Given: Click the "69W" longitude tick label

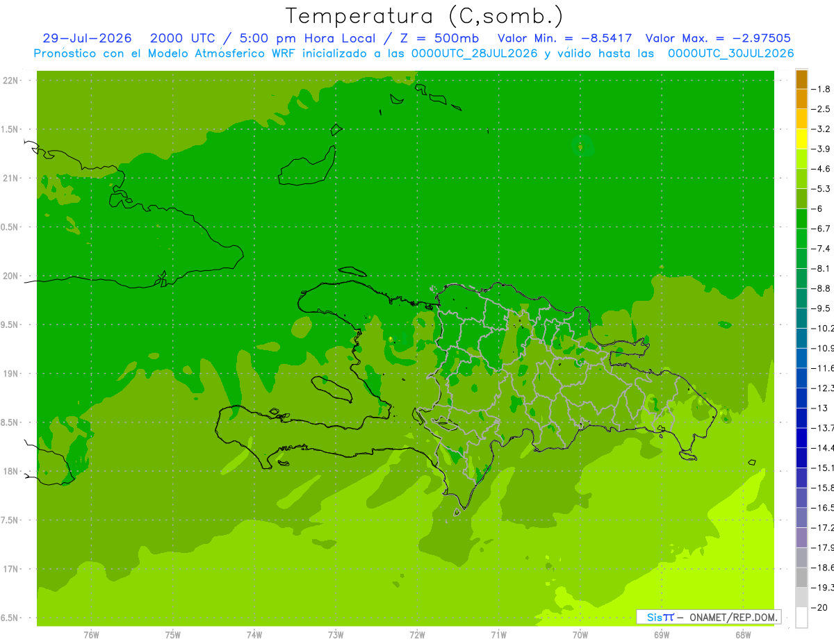Looking at the screenshot, I should [x=661, y=634].
